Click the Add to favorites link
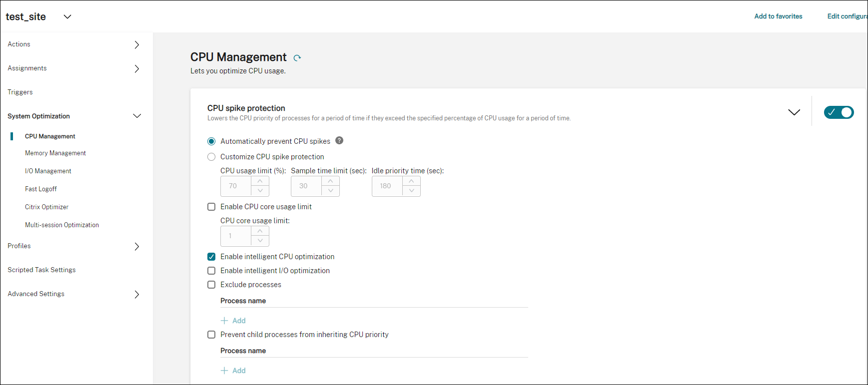This screenshot has height=385, width=868. 778,16
